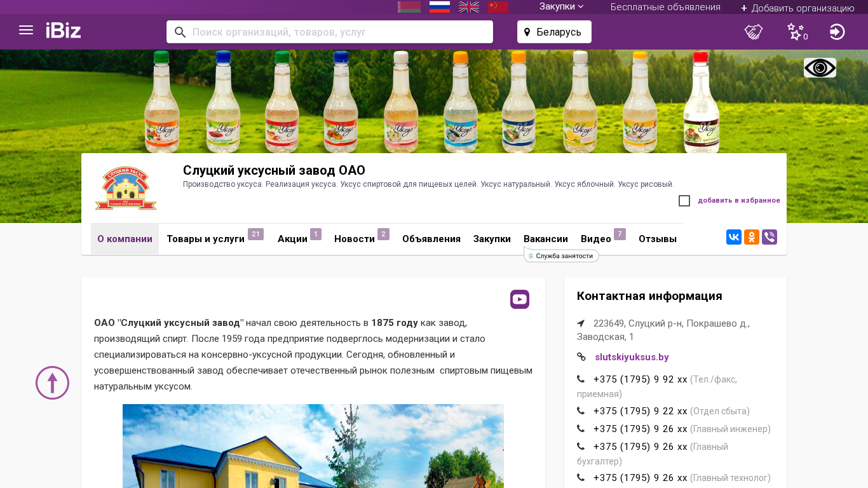Open the Отзывы tab

tap(658, 239)
